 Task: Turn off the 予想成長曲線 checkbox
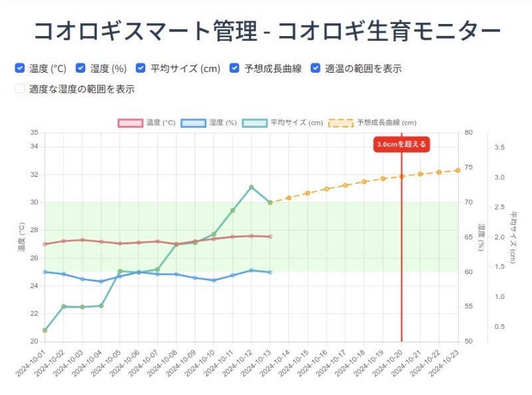[x=234, y=68]
